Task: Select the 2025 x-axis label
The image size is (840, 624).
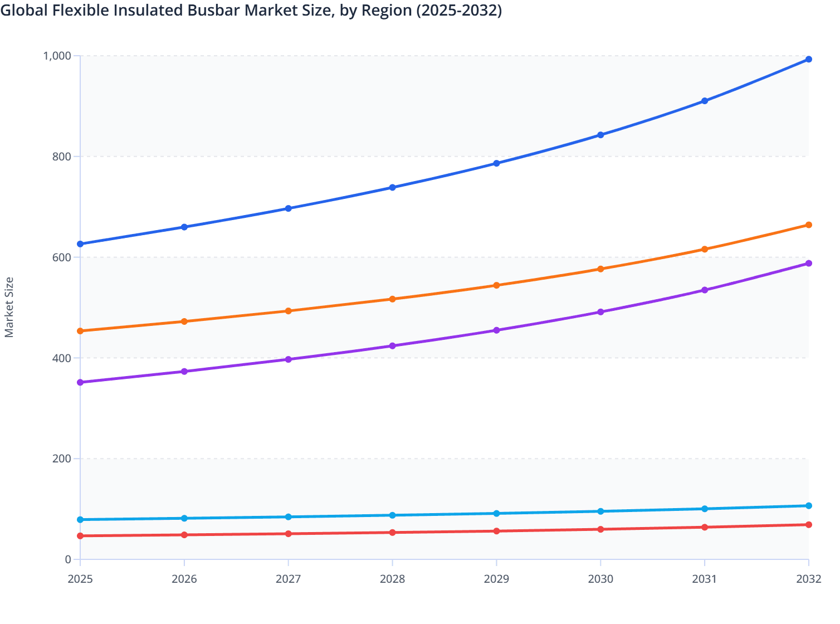Action: click(x=80, y=579)
